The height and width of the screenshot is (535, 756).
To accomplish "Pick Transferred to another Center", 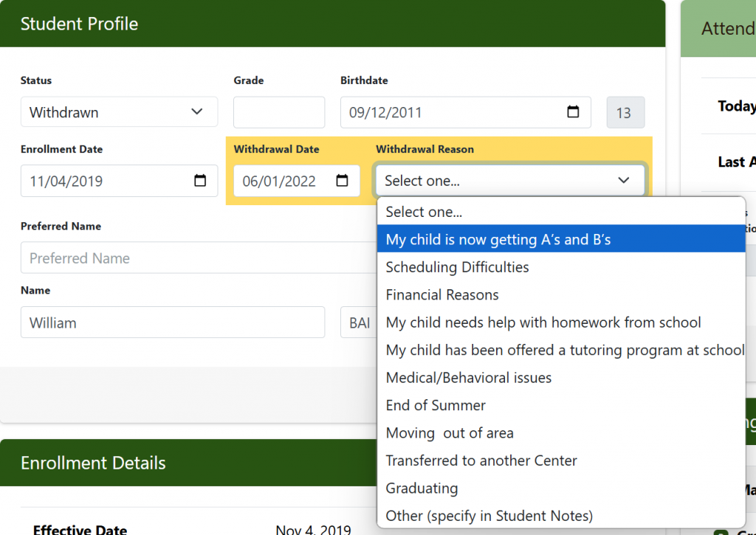I will pos(481,460).
